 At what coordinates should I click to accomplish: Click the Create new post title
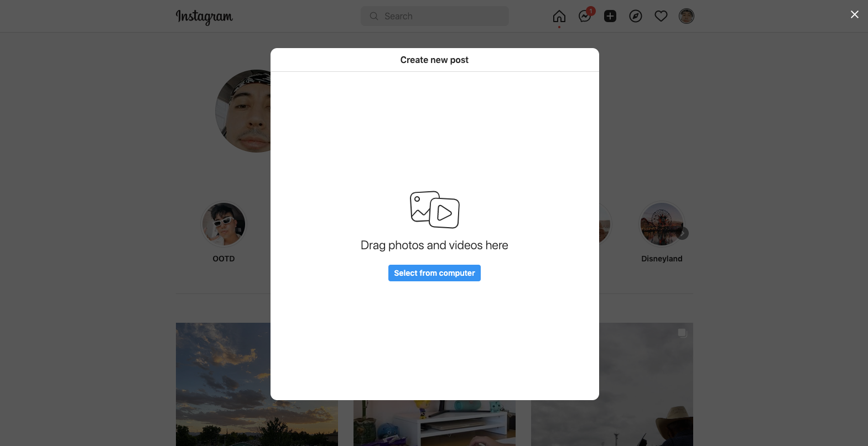click(434, 60)
